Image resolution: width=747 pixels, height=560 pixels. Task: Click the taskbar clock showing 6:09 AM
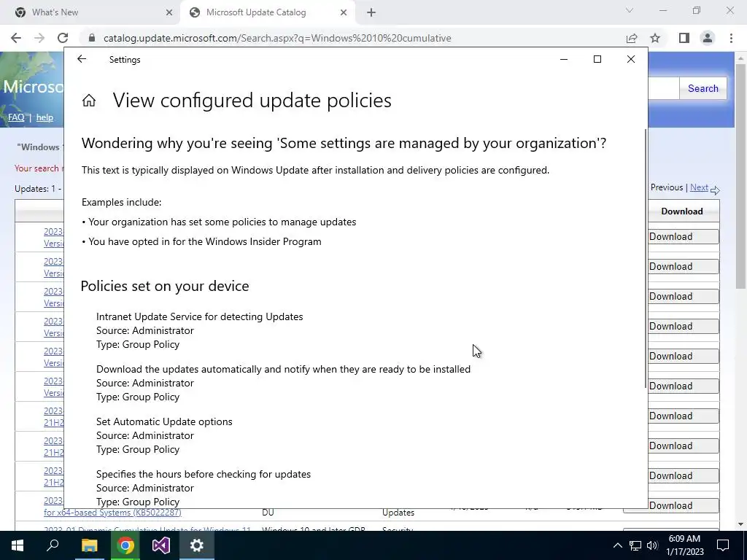pos(684,545)
